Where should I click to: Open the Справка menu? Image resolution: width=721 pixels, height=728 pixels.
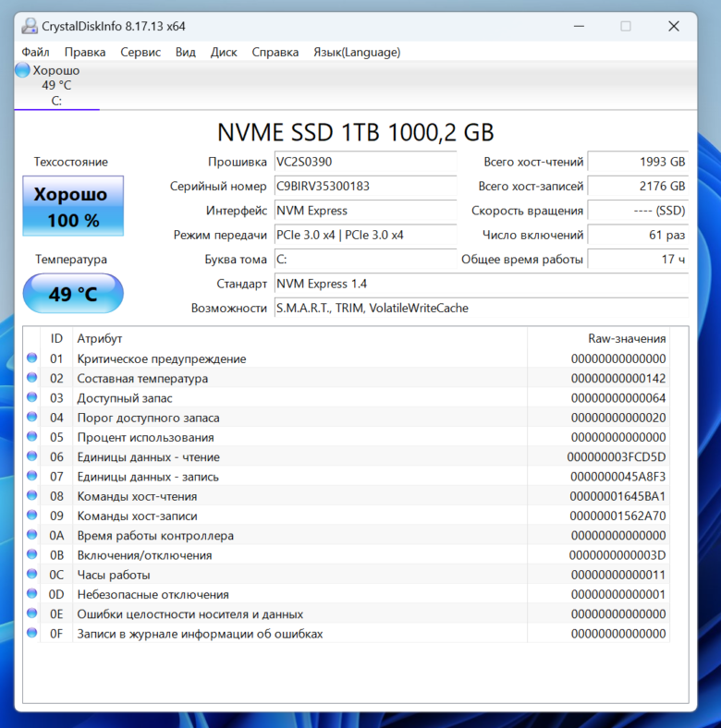coord(275,52)
